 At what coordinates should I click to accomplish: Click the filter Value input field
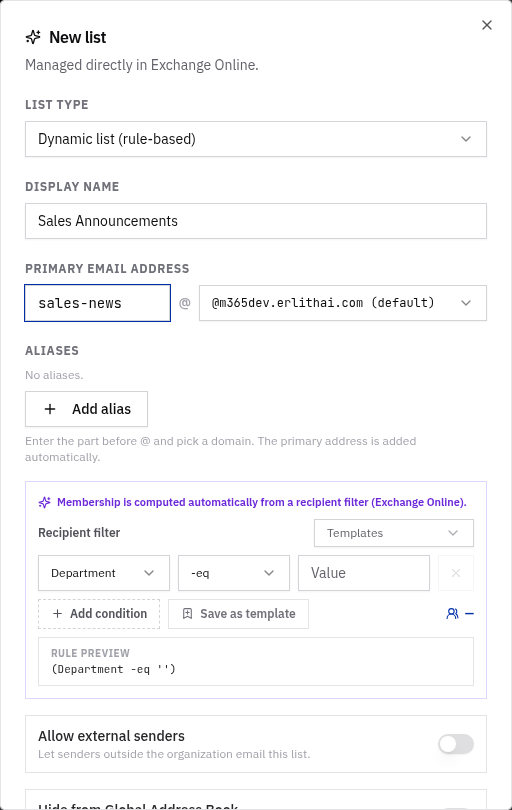[x=364, y=573]
